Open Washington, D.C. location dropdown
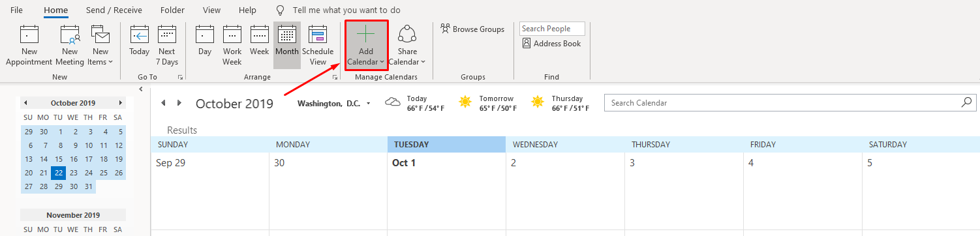 pos(334,103)
